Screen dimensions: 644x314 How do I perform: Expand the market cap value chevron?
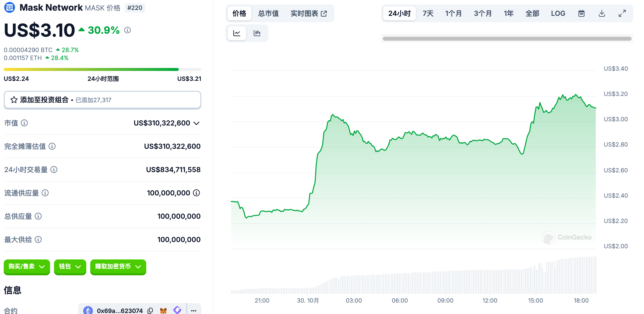click(197, 123)
